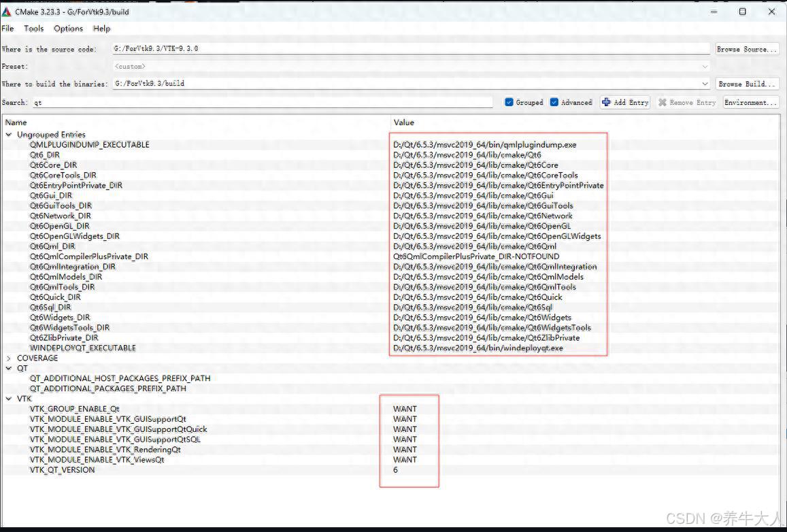787x532 pixels.
Task: Click WANT value for VTK_MODULE_ENABLE_VTK_ViewsQt
Action: click(405, 460)
